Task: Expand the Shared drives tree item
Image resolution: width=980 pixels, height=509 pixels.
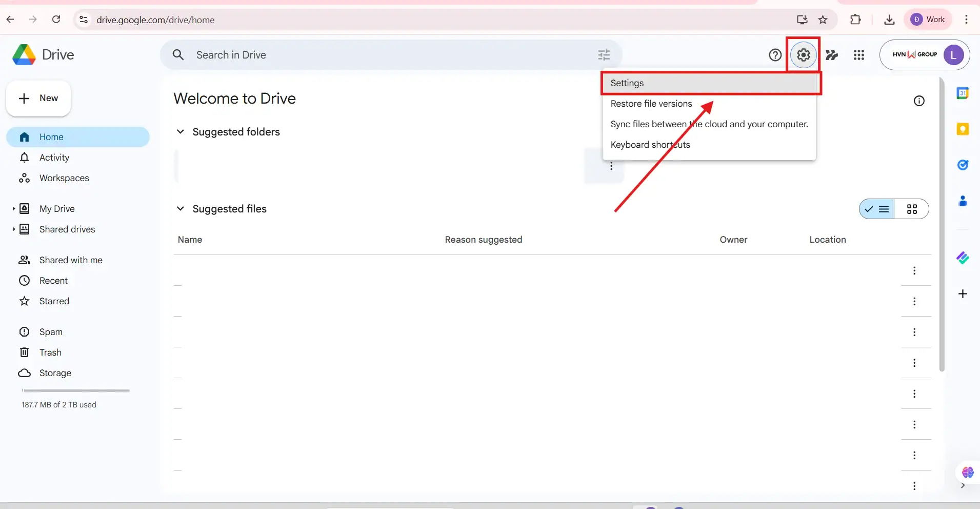Action: click(14, 229)
